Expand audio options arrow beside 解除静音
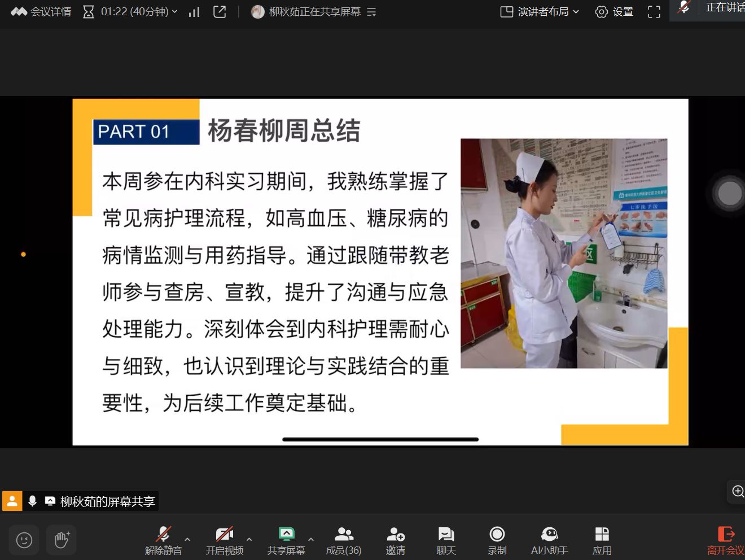The height and width of the screenshot is (560, 745). pyautogui.click(x=187, y=539)
